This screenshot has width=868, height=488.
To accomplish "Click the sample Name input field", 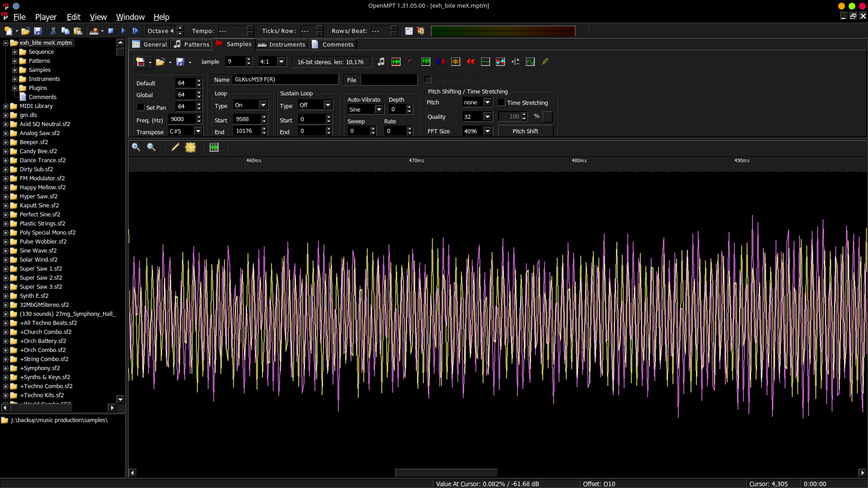I will (285, 80).
